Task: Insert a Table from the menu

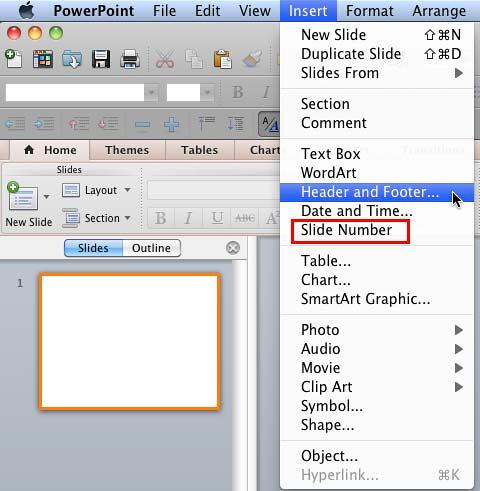Action: click(377, 261)
